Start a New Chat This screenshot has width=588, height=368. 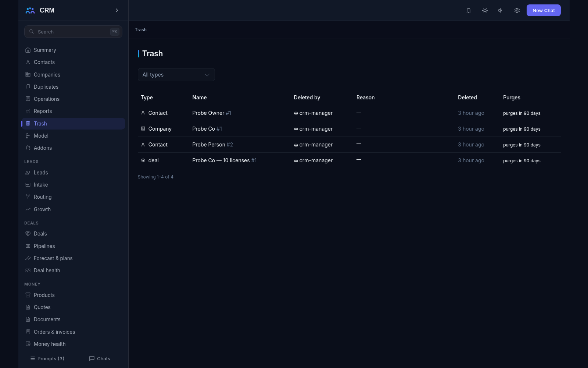544,10
